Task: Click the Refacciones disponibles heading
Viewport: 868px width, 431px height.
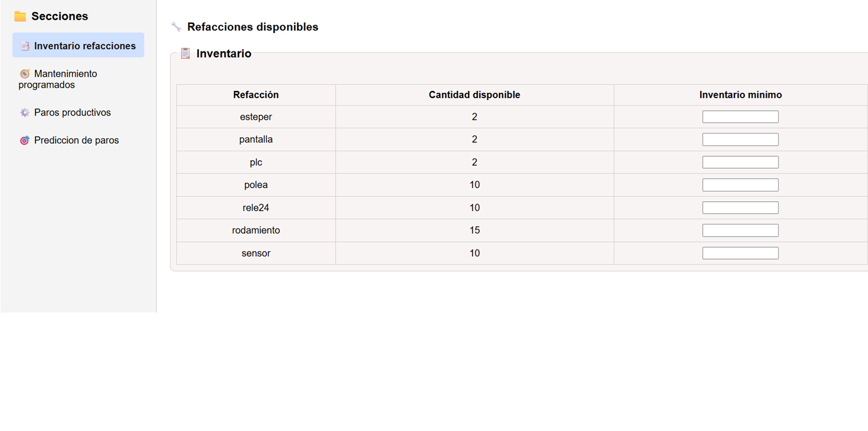Action: [x=252, y=26]
